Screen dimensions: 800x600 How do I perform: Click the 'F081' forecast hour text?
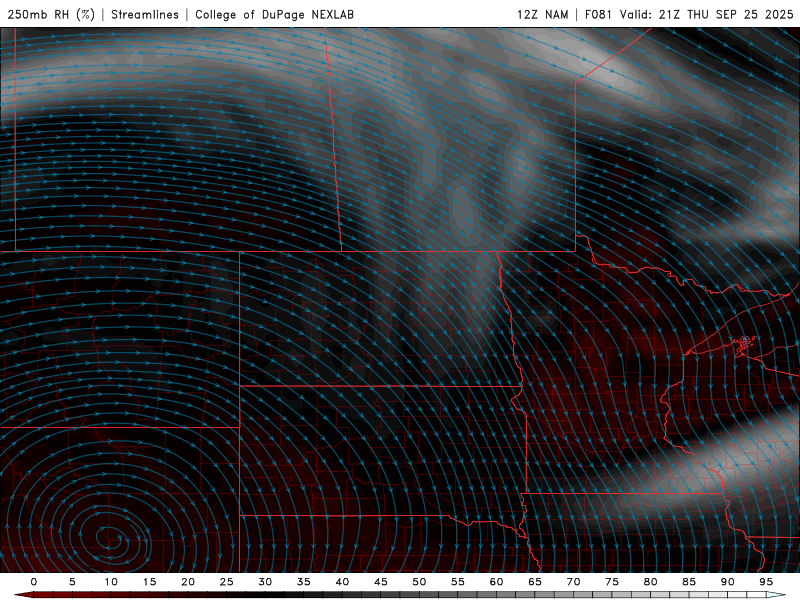click(598, 14)
